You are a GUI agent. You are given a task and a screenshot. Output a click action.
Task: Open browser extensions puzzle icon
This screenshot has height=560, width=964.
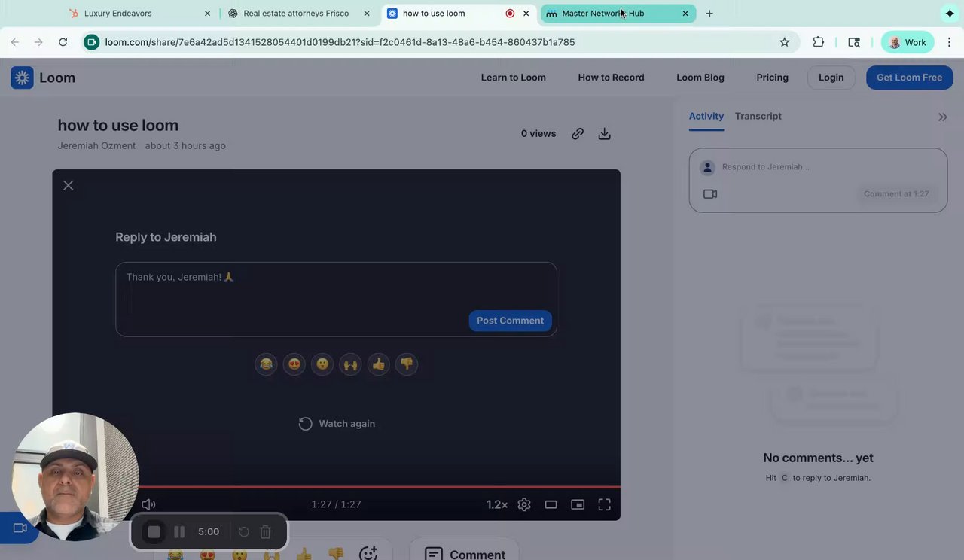(819, 42)
